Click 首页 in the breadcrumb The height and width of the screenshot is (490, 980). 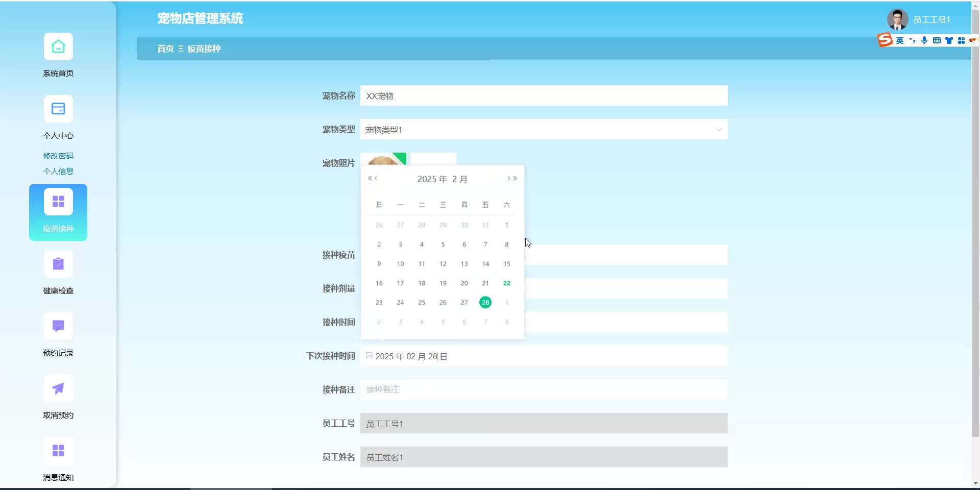click(165, 48)
